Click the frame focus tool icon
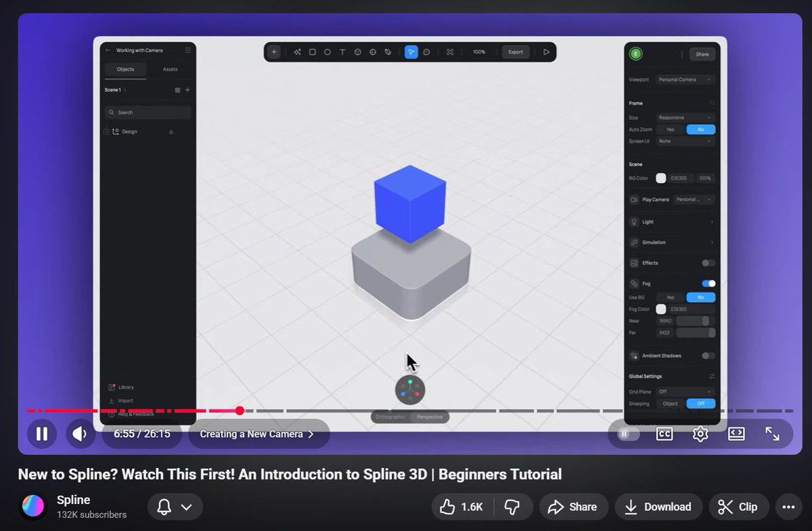The image size is (812, 531). (450, 52)
